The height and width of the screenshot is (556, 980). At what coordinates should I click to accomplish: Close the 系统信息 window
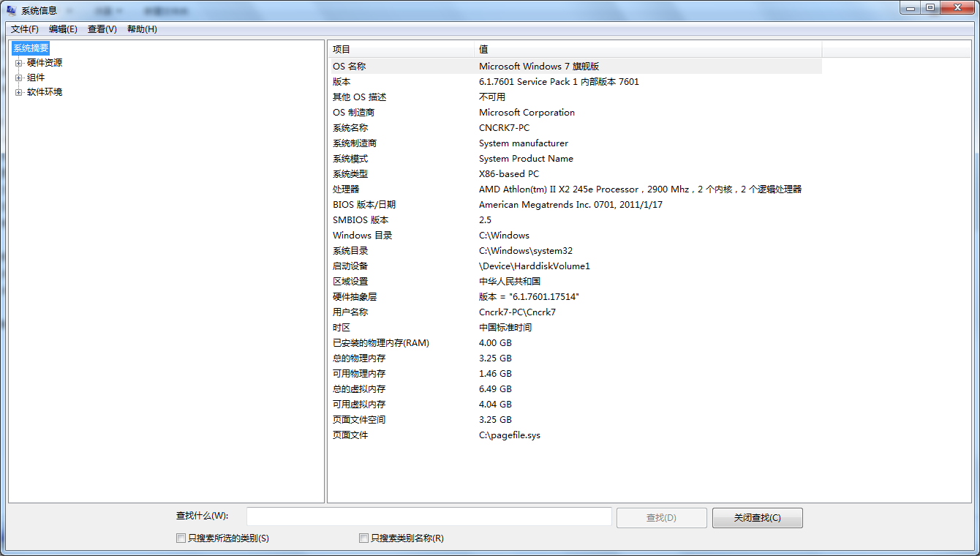tap(957, 7)
